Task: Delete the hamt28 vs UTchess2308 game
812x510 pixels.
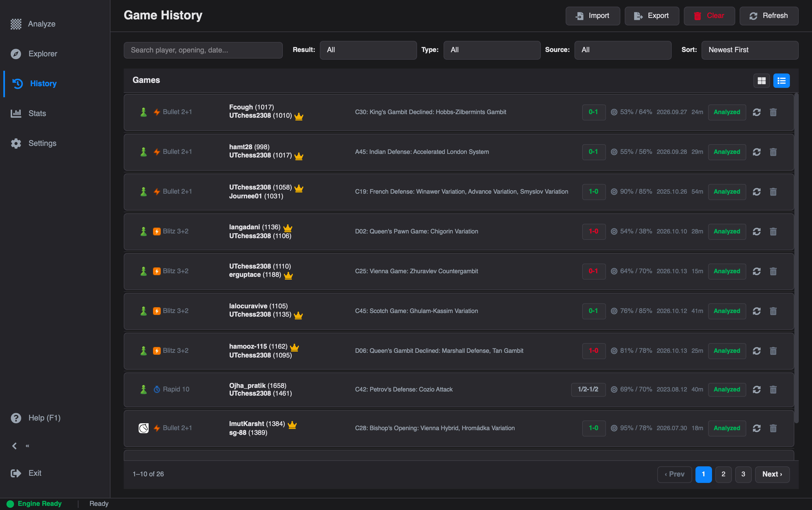Action: click(773, 152)
